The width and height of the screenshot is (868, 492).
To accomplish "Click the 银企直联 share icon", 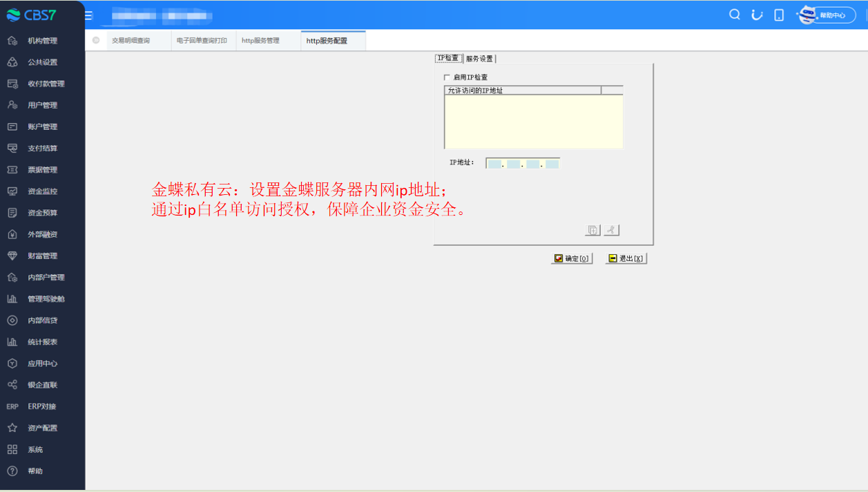I will (x=12, y=384).
